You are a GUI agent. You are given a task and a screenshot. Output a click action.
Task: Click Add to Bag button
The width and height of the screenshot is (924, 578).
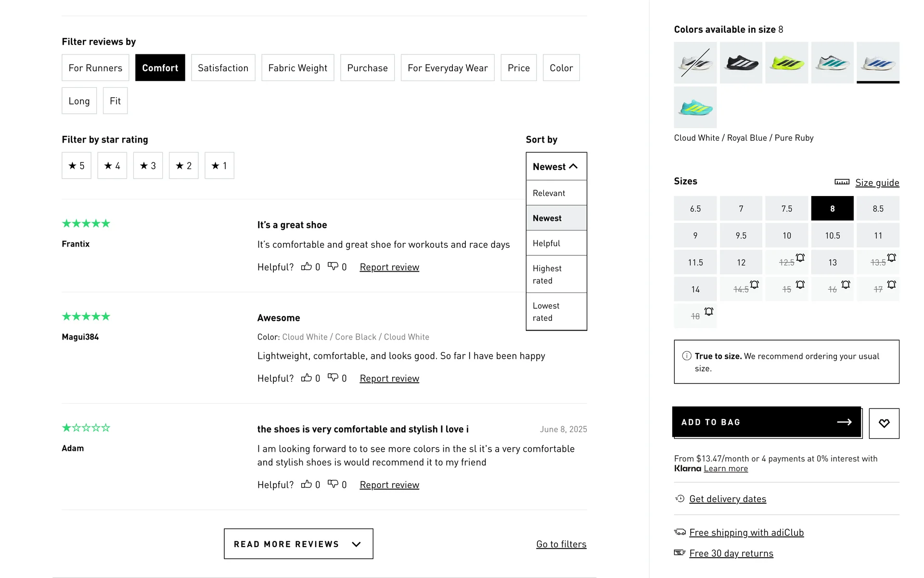pos(767,422)
